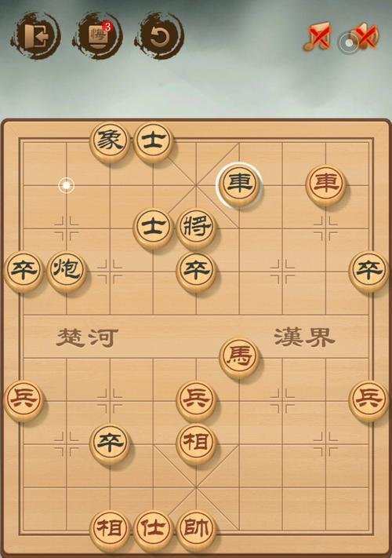Select the red center pawn (兵)
392x558 pixels.
tap(196, 401)
